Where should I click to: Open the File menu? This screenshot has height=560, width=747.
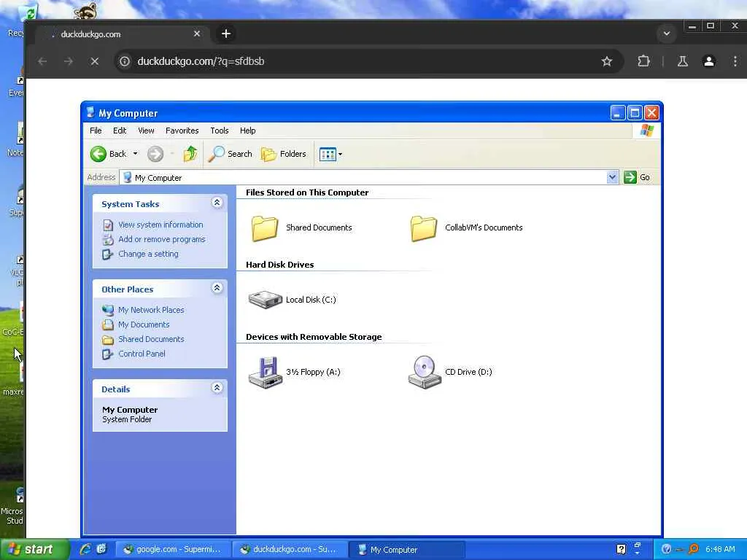tap(96, 131)
